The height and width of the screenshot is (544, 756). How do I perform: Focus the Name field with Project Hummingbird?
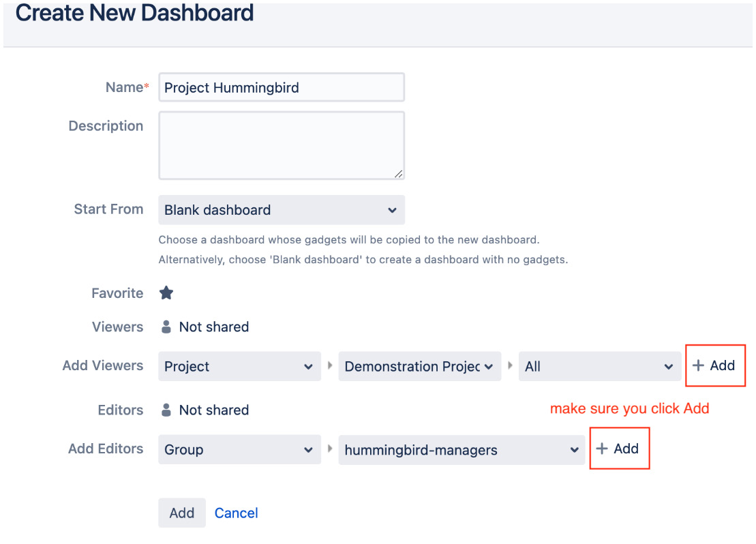point(282,87)
